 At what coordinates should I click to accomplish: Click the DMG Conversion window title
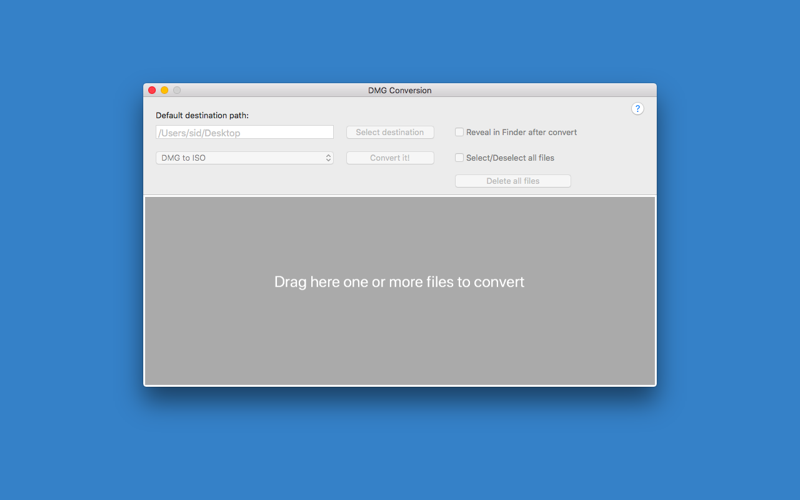click(400, 90)
